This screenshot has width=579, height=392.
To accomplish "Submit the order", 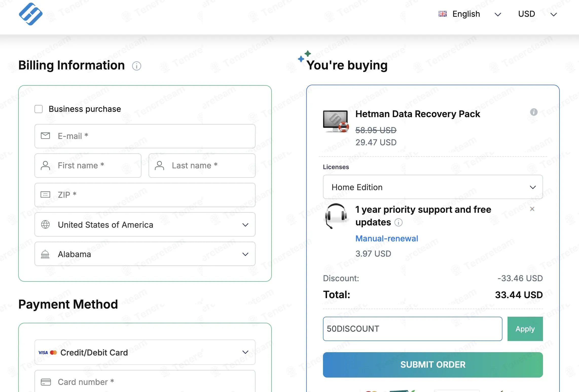I will (x=433, y=365).
